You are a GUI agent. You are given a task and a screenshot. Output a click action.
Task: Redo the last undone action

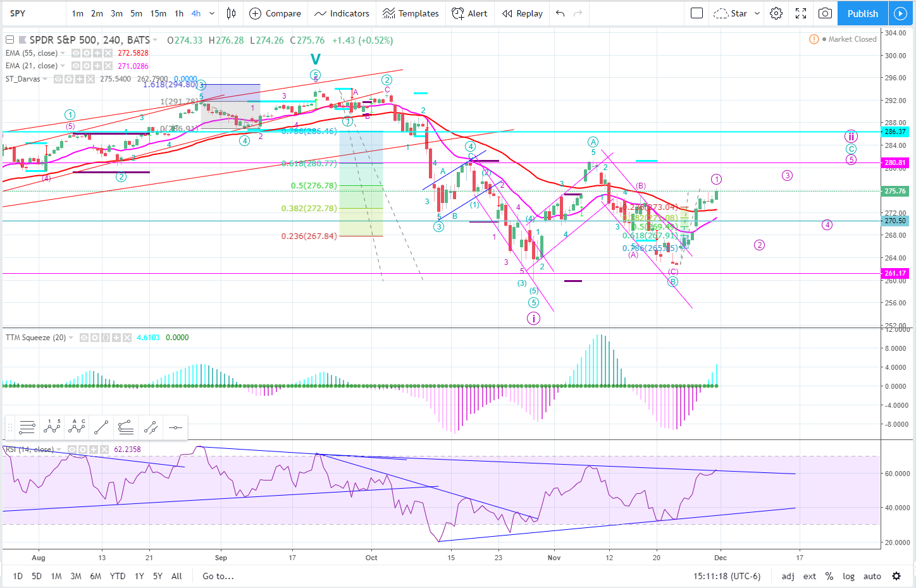click(x=577, y=13)
